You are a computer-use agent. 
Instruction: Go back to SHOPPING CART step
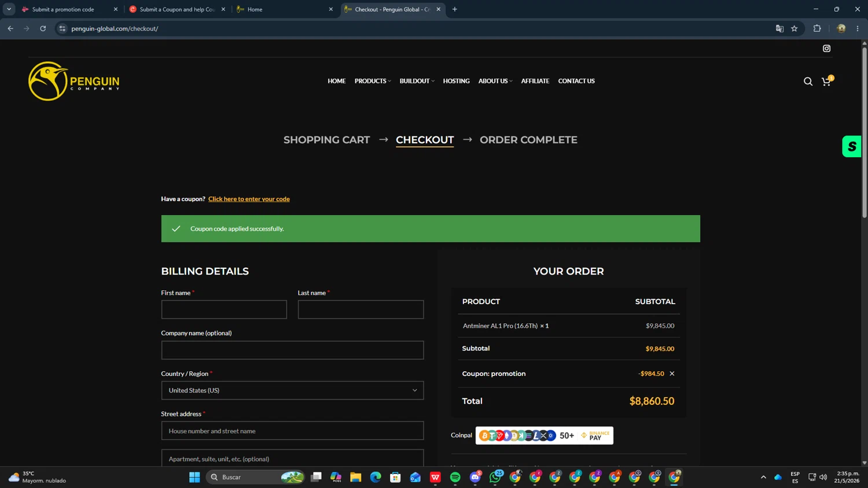(326, 140)
